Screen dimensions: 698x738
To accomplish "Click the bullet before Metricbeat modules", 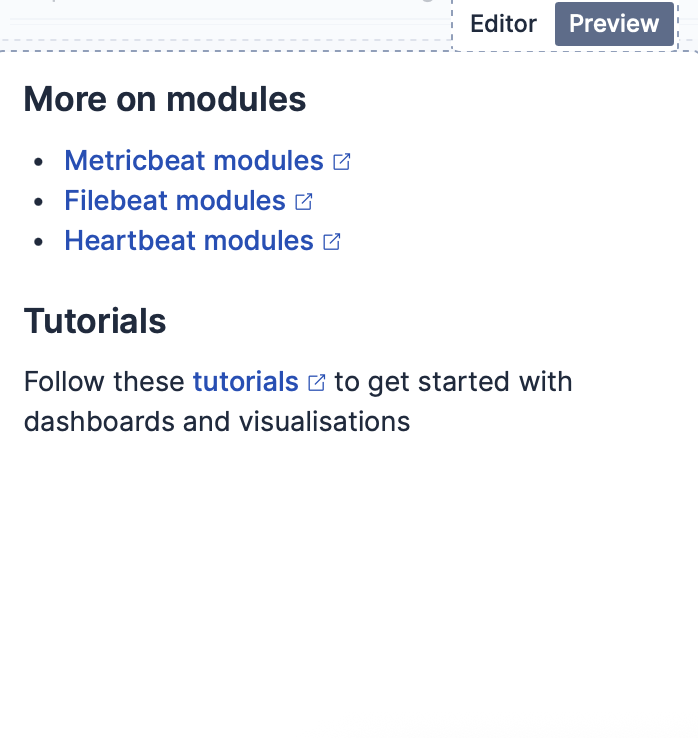I will (x=39, y=162).
